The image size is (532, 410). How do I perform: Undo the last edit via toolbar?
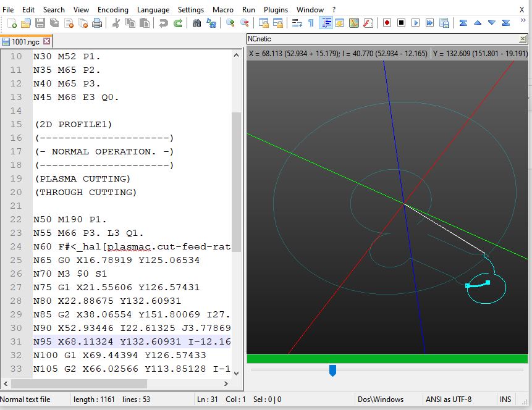164,23
